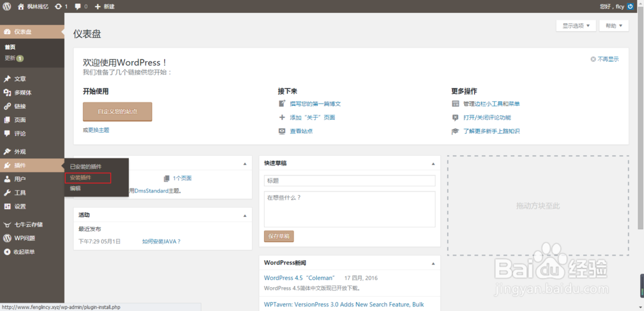644x311 pixels.
Task: Collapse the at-a-glance widget arrow above 1个页面
Action: [x=245, y=164]
